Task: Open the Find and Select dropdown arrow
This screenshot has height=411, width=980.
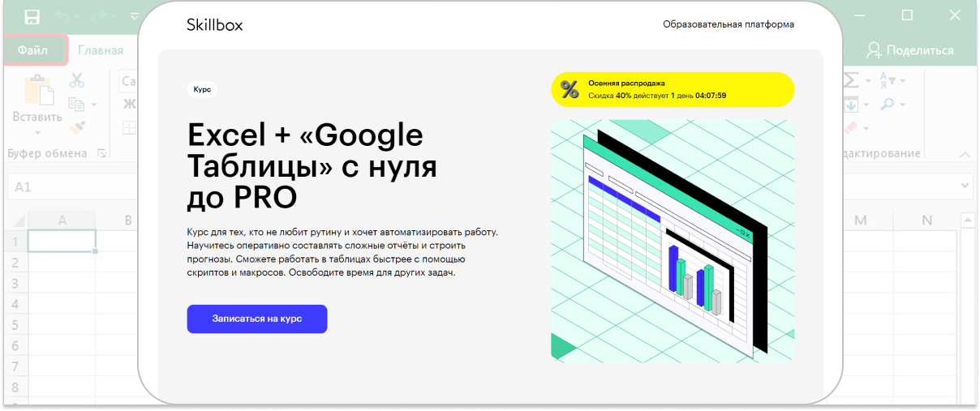Action: point(902,105)
